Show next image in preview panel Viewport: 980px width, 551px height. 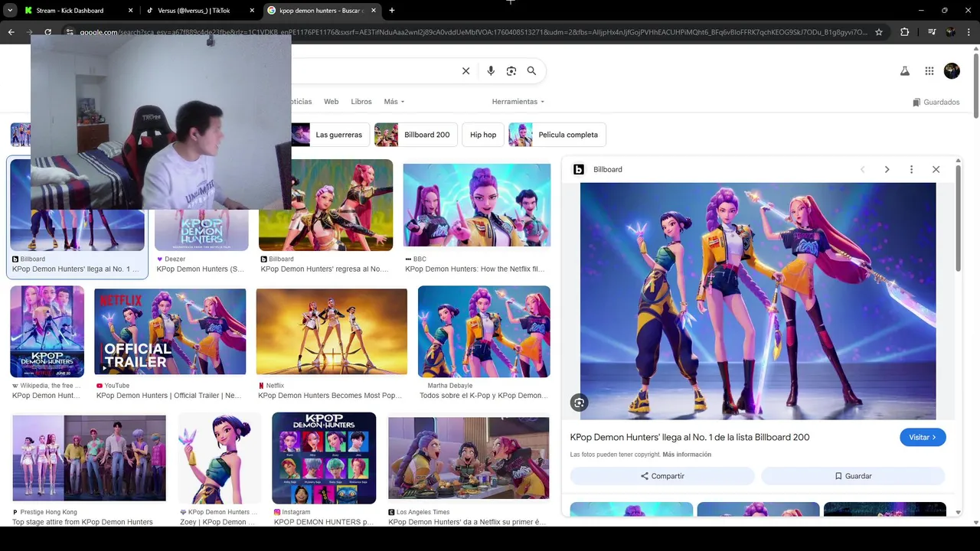click(887, 170)
